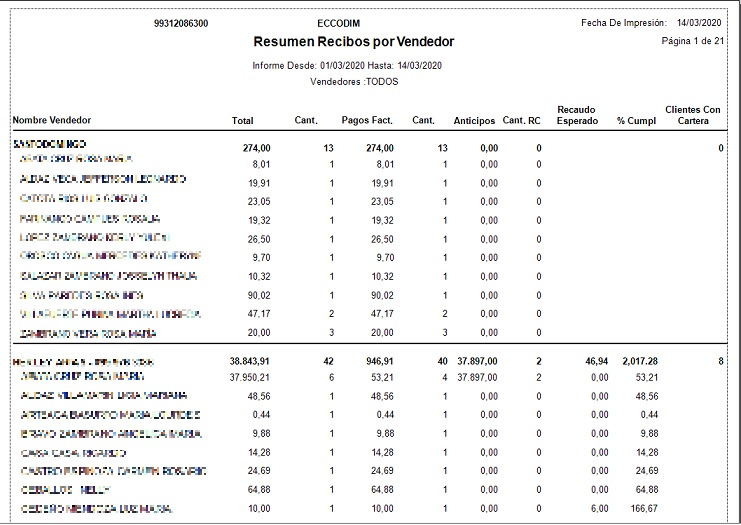This screenshot has height=525, width=741.
Task: Click the 'Recaudo Esperado' column header
Action: pos(577,115)
